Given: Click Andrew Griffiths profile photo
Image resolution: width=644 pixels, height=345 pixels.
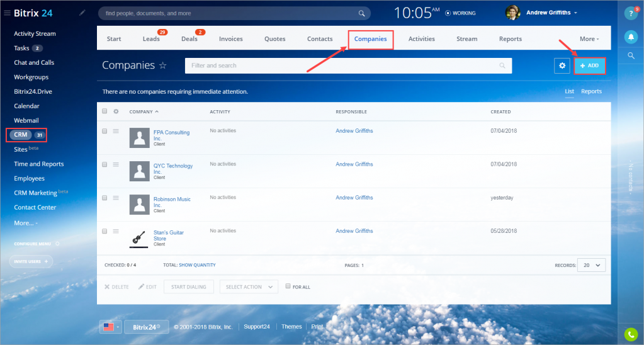Looking at the screenshot, I should [x=512, y=13].
